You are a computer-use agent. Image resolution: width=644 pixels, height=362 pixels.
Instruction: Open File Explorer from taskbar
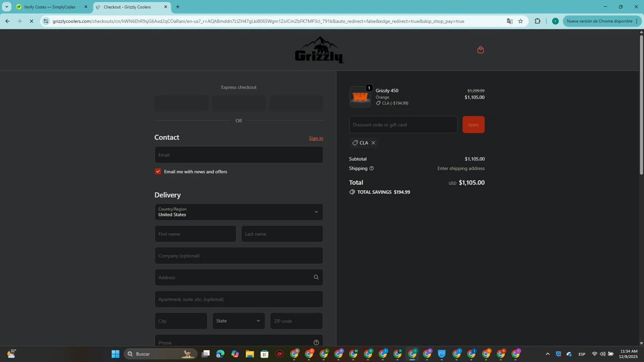coord(250,354)
